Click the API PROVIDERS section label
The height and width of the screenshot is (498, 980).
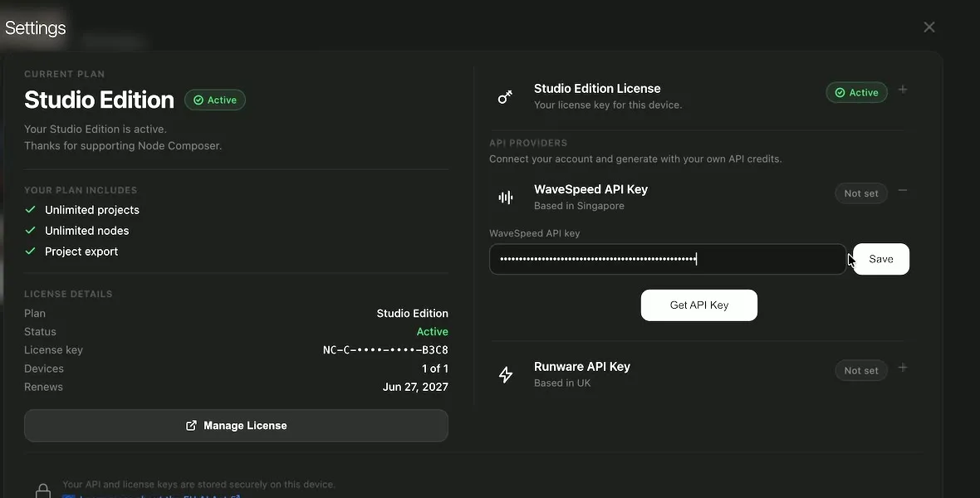click(x=528, y=143)
